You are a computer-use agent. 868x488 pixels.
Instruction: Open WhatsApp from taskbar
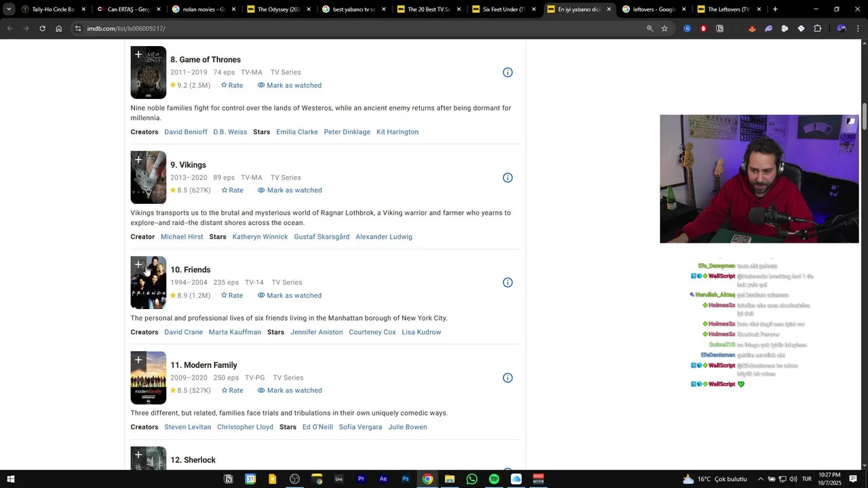click(472, 479)
